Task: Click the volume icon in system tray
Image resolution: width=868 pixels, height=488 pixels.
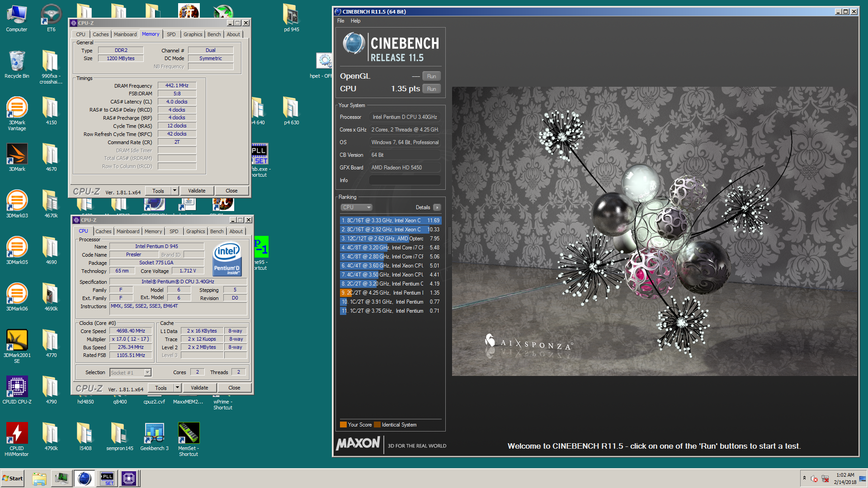Action: click(x=814, y=479)
